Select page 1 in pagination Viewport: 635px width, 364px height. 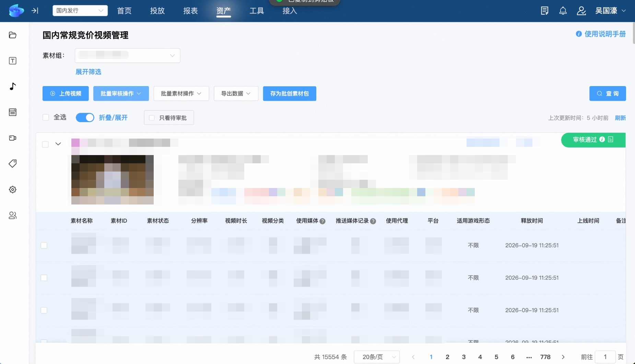click(431, 357)
